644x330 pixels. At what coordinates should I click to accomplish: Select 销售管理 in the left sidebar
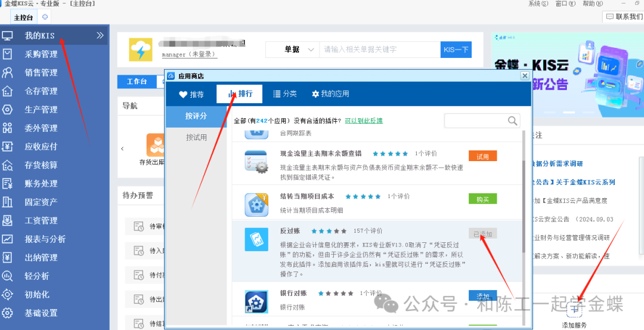pos(41,73)
